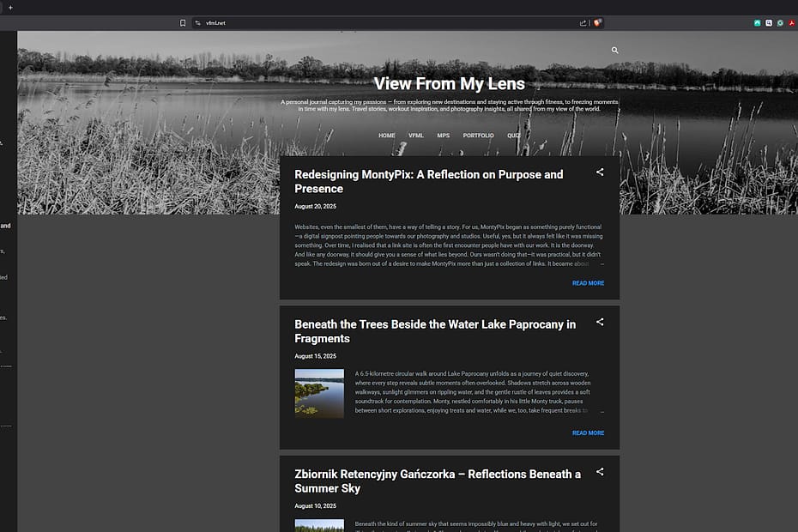Click the bookmark icon in the browser toolbar
This screenshot has width=798, height=532.
pos(183,22)
